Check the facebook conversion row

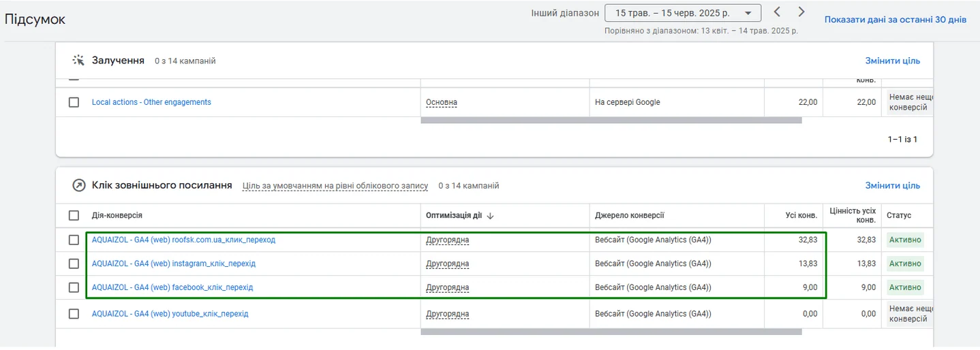pos(74,287)
